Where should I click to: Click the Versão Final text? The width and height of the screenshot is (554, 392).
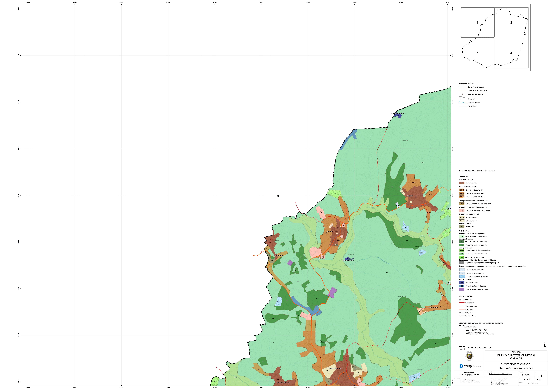(469, 372)
